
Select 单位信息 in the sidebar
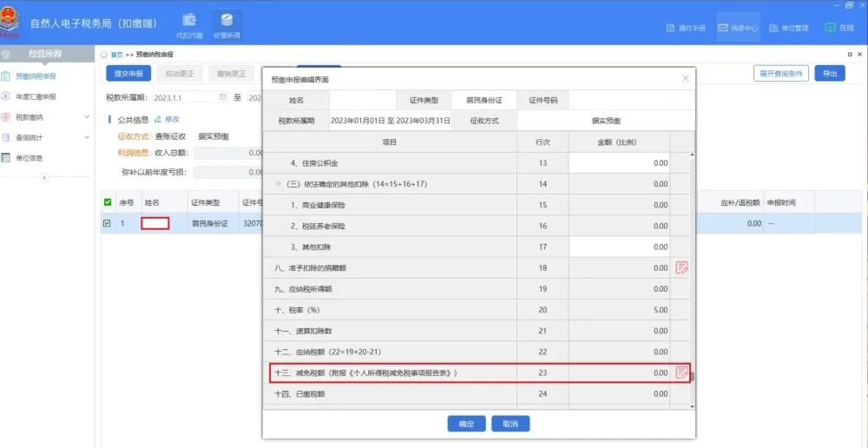tap(29, 158)
